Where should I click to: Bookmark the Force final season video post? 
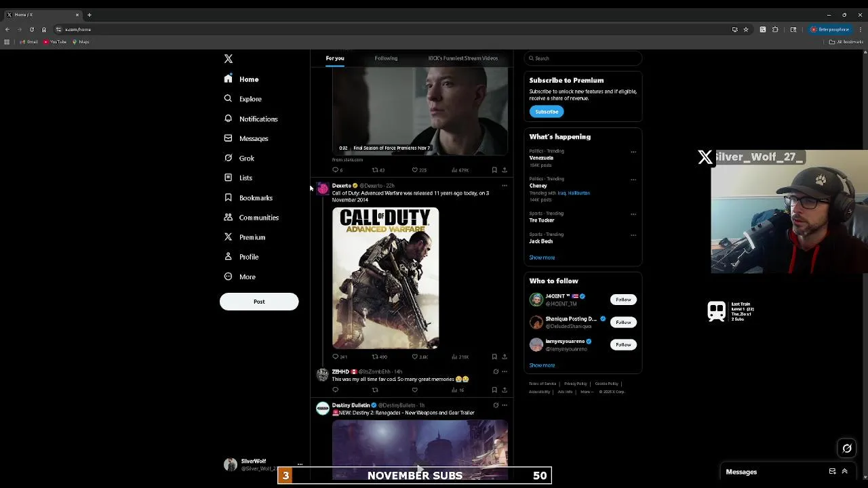click(494, 170)
